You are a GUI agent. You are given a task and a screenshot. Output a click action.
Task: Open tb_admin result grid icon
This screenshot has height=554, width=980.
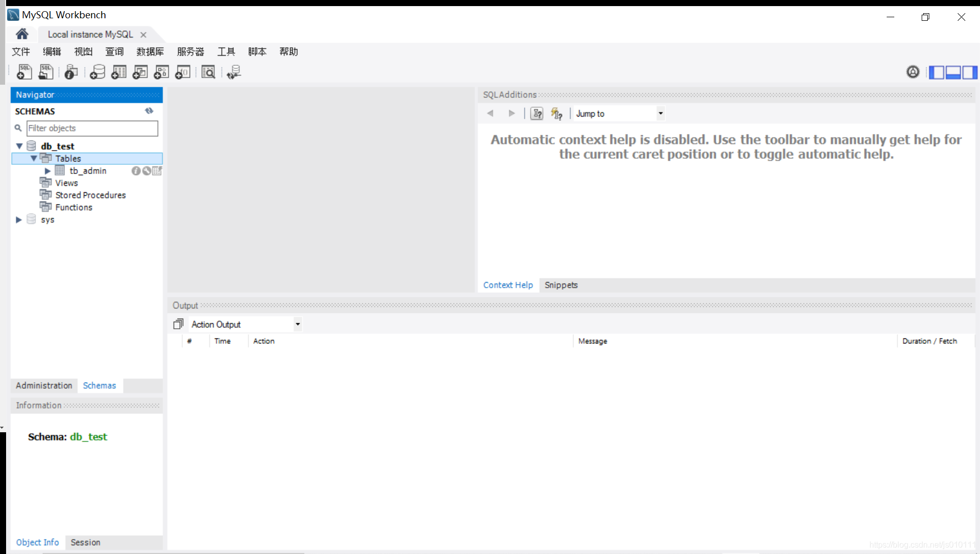point(157,171)
